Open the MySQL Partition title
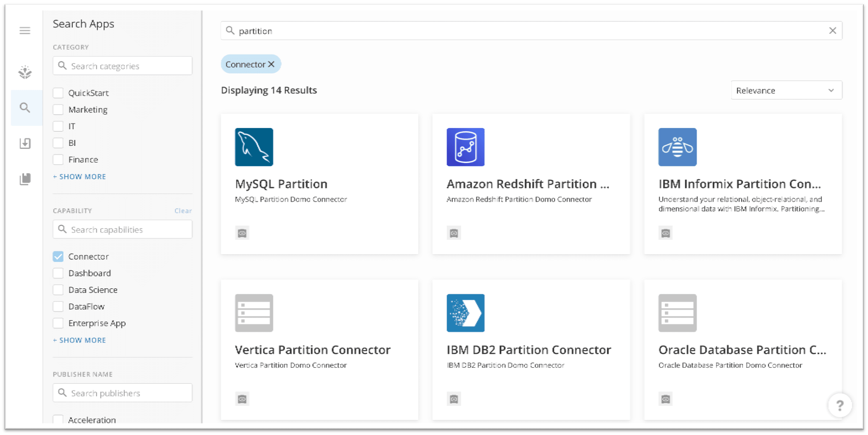The image size is (868, 435). tap(281, 184)
